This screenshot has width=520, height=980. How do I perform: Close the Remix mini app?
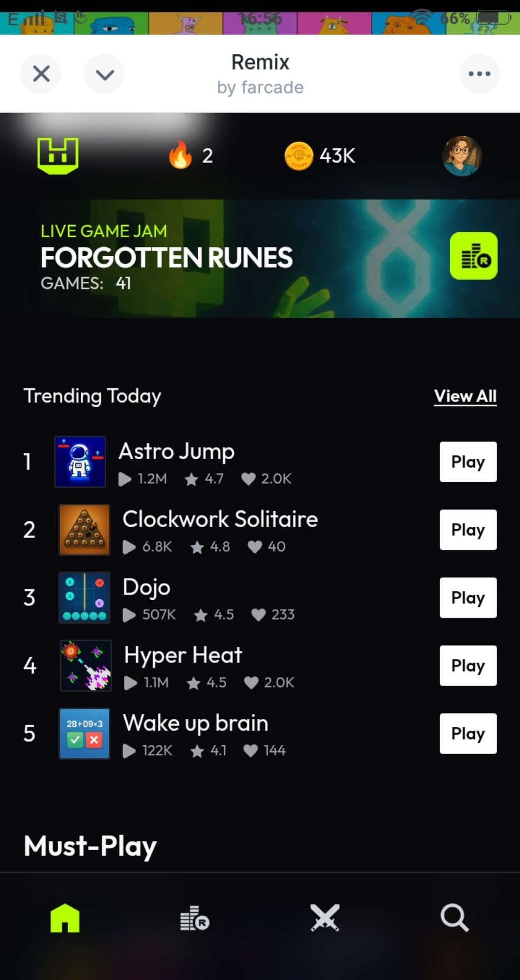coord(41,74)
